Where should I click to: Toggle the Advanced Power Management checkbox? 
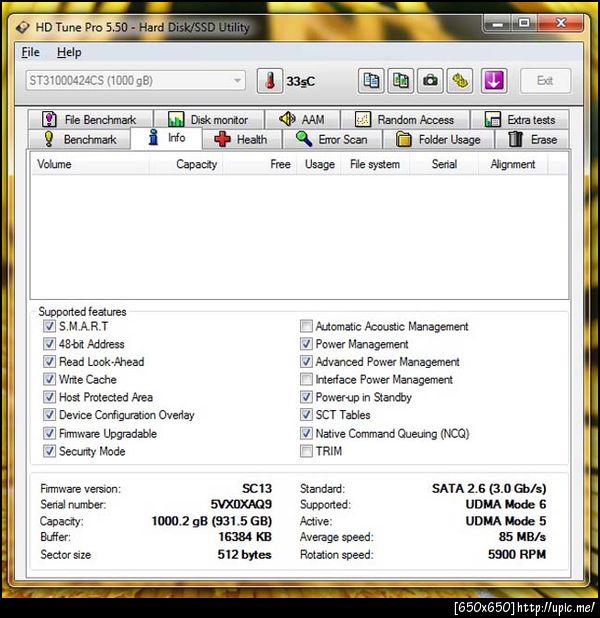click(x=306, y=362)
